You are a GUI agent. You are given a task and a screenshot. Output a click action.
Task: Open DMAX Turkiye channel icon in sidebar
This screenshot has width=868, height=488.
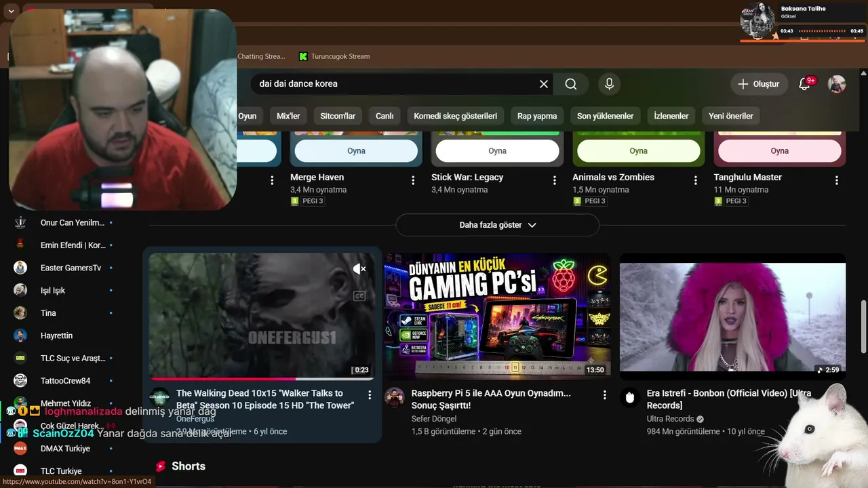(x=20, y=448)
